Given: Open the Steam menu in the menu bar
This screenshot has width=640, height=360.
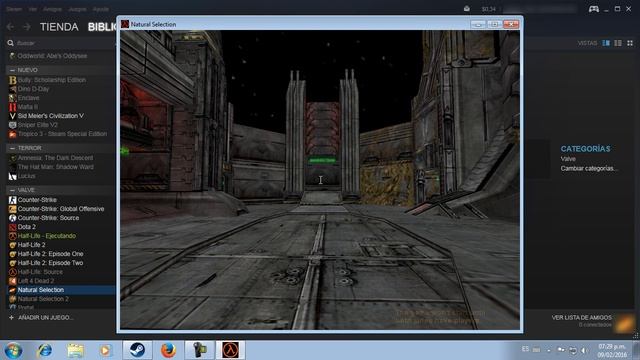Looking at the screenshot, I should coord(14,9).
